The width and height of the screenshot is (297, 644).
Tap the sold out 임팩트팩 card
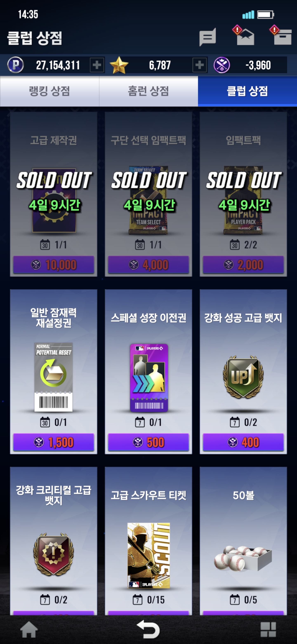point(243,194)
